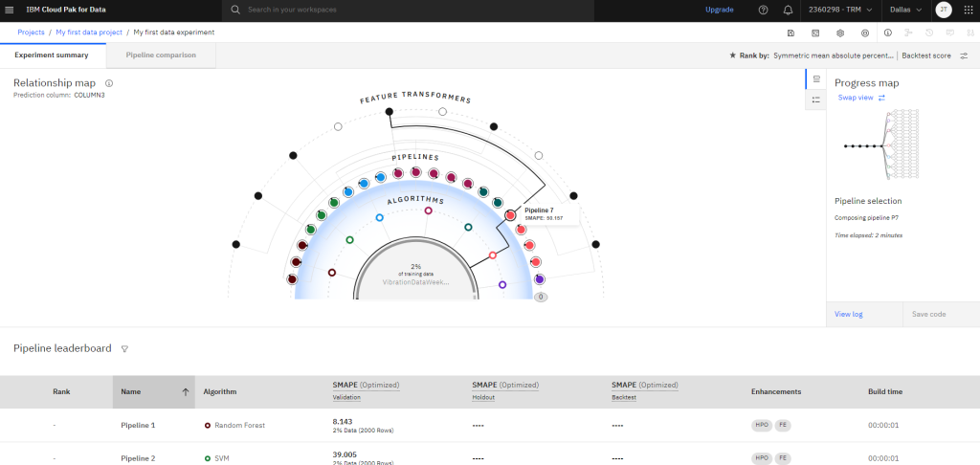Open the notifications bell
This screenshot has height=465, width=980.
click(x=788, y=10)
